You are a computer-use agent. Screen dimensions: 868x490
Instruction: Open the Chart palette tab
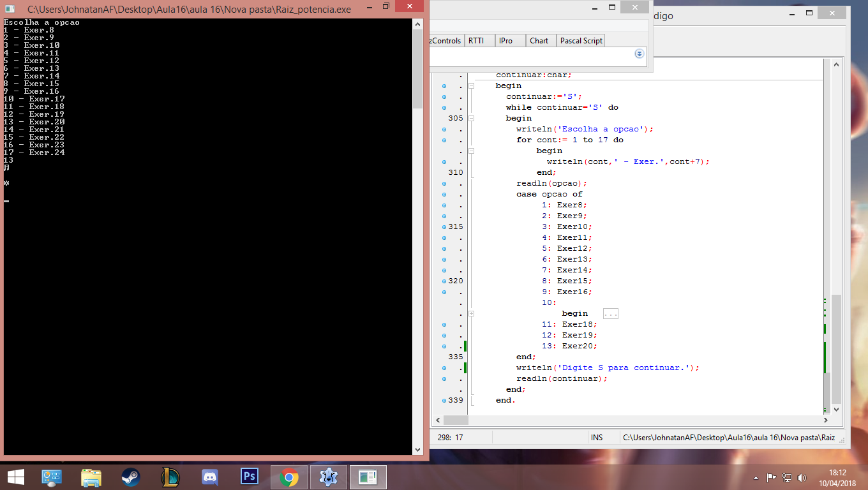(x=539, y=41)
